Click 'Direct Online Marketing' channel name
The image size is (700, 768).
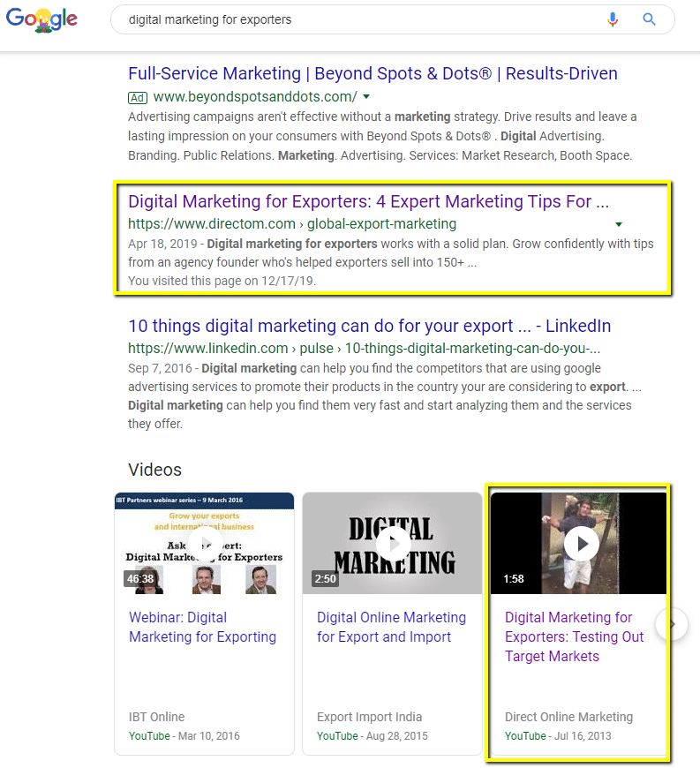coord(568,717)
